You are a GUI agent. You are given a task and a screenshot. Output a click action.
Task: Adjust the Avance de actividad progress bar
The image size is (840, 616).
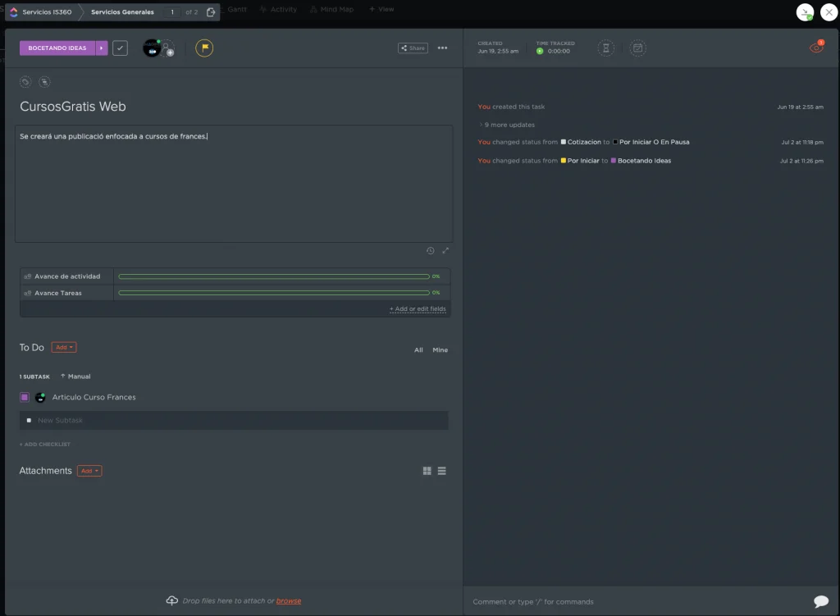pyautogui.click(x=274, y=276)
